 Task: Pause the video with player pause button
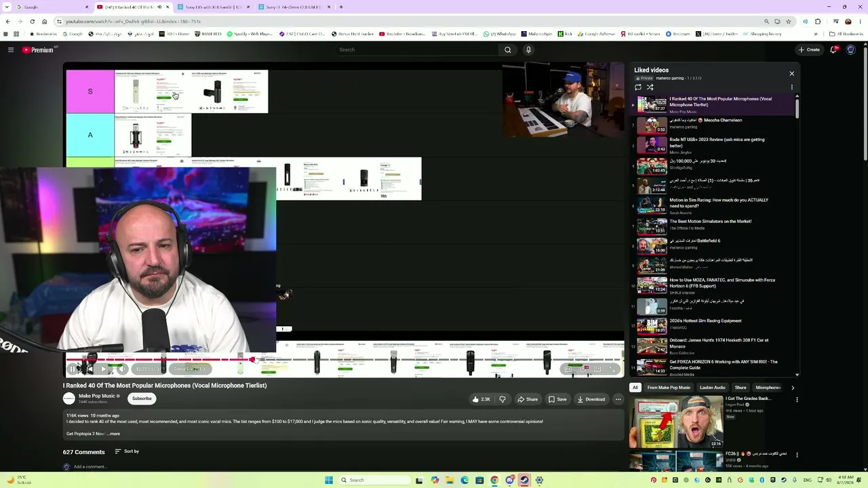point(73,369)
